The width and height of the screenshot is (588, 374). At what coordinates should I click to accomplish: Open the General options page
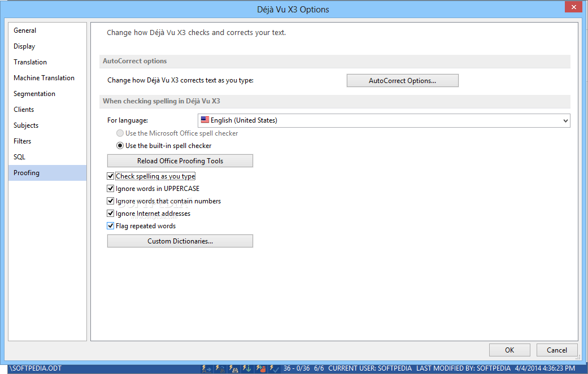point(47,31)
